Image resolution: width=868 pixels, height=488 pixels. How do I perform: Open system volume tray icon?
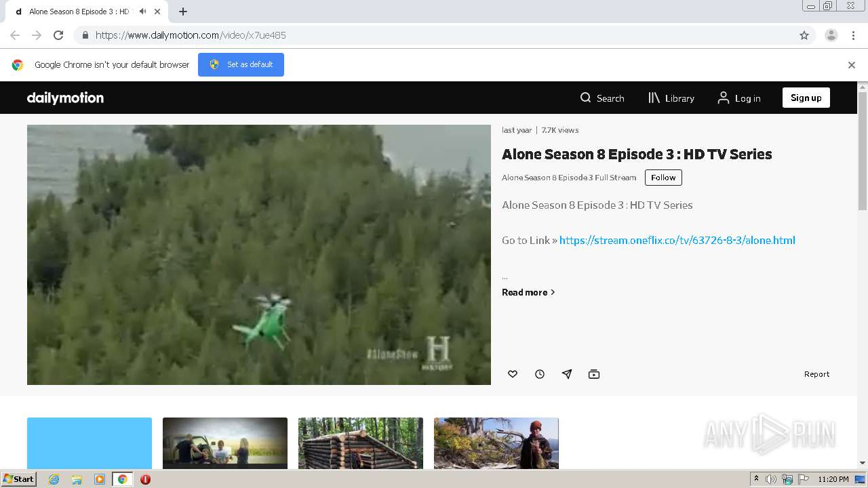click(x=770, y=479)
